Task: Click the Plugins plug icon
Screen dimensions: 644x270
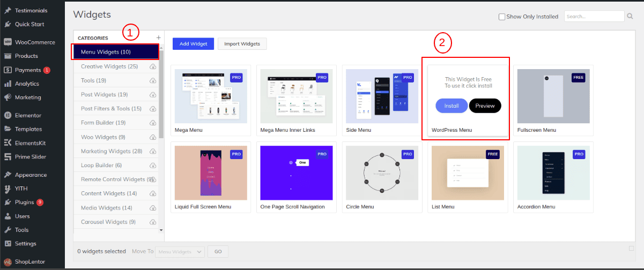Action: (x=8, y=202)
